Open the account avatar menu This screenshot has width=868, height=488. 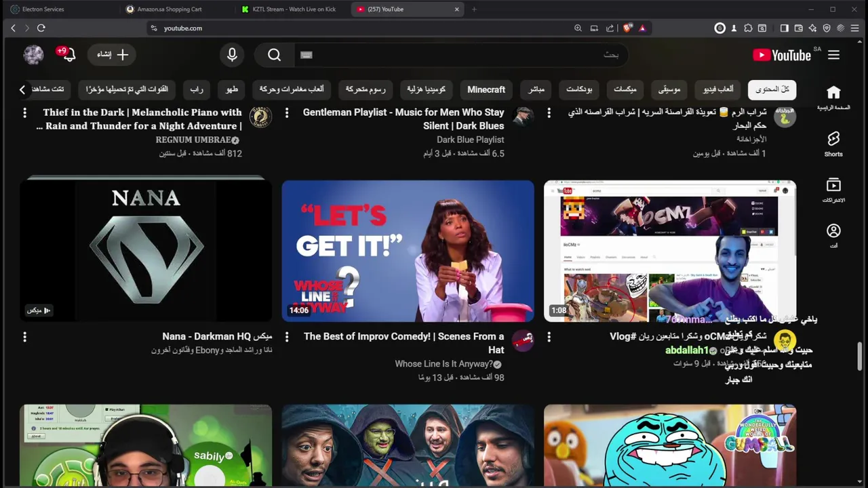click(33, 55)
